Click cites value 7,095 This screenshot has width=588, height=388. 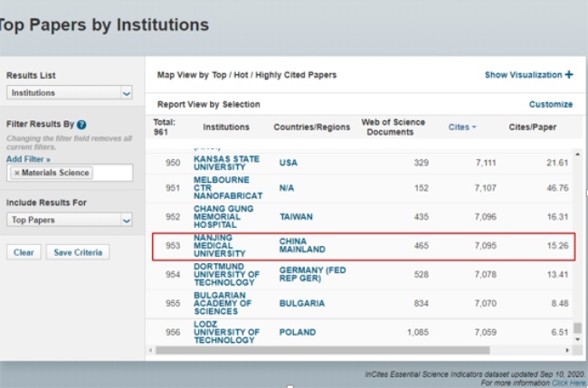(485, 245)
